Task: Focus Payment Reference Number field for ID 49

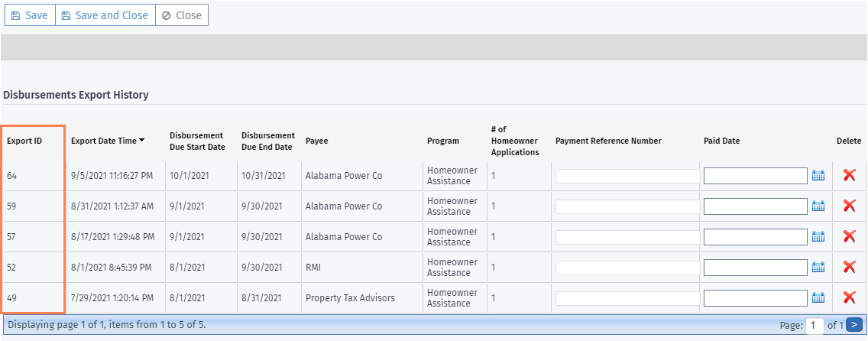Action: (628, 298)
